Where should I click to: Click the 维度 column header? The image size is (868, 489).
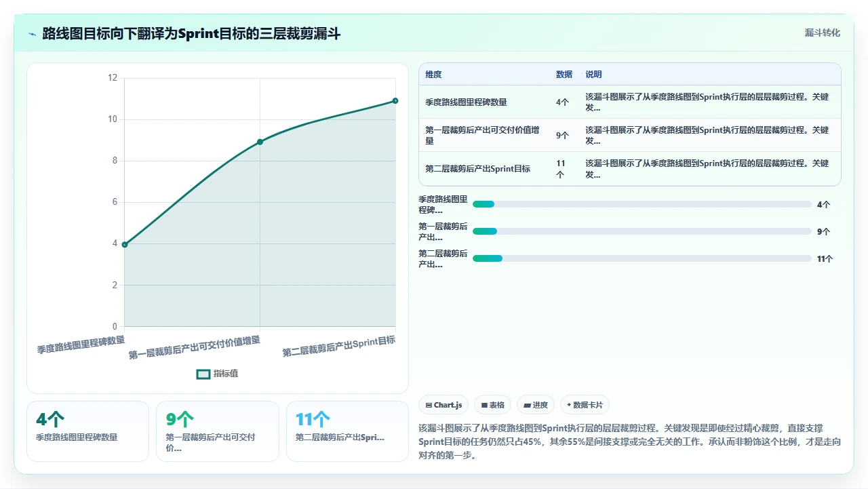(x=433, y=75)
